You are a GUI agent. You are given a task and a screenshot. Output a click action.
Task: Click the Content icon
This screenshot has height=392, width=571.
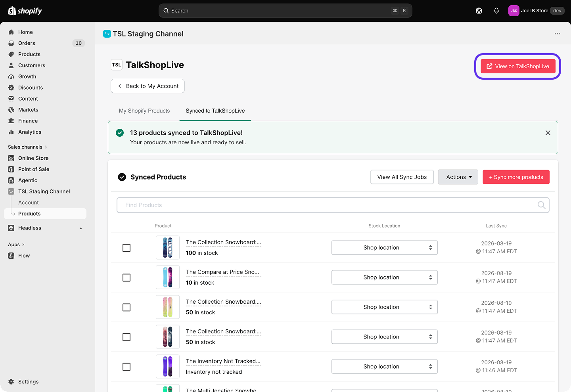pyautogui.click(x=11, y=99)
